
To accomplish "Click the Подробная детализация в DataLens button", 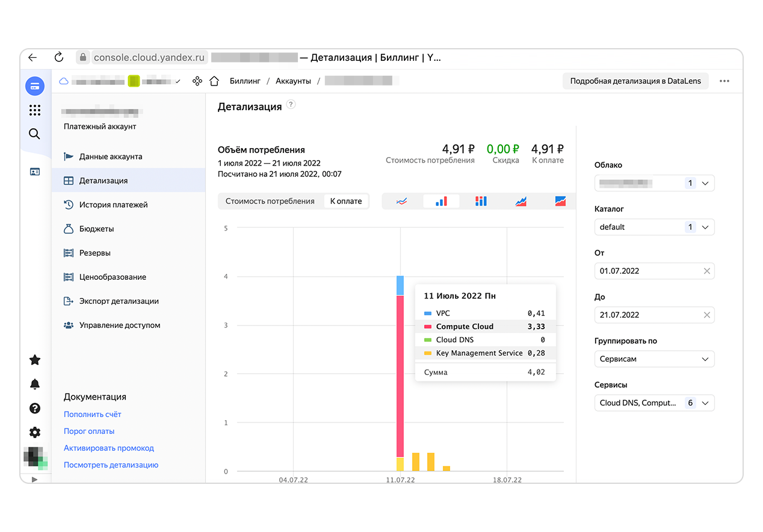I will tap(635, 81).
